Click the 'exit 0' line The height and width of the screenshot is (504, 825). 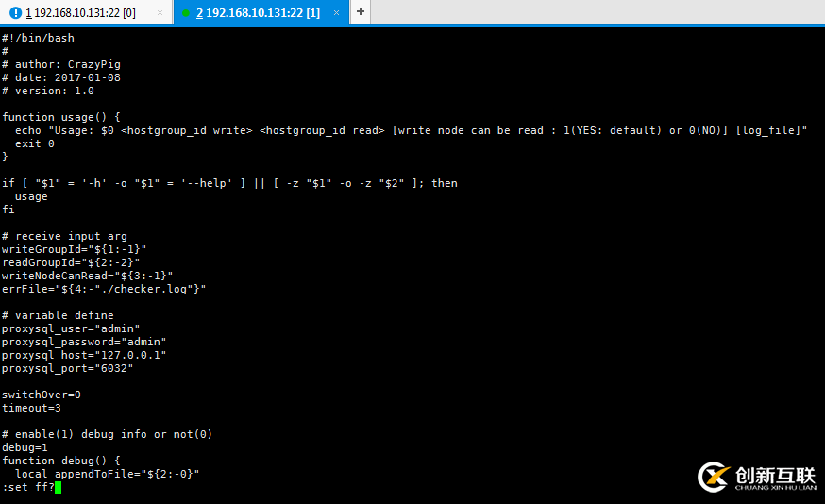pos(35,143)
